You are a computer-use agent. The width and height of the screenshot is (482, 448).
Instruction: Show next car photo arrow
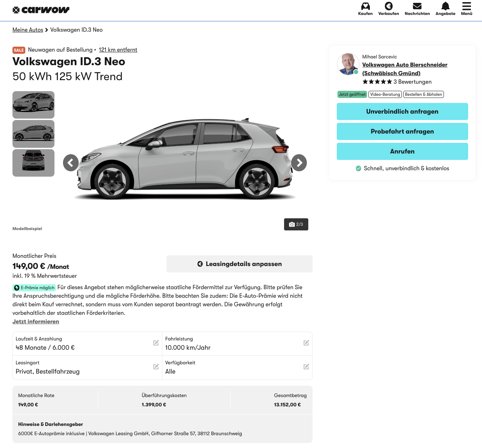[x=299, y=163]
